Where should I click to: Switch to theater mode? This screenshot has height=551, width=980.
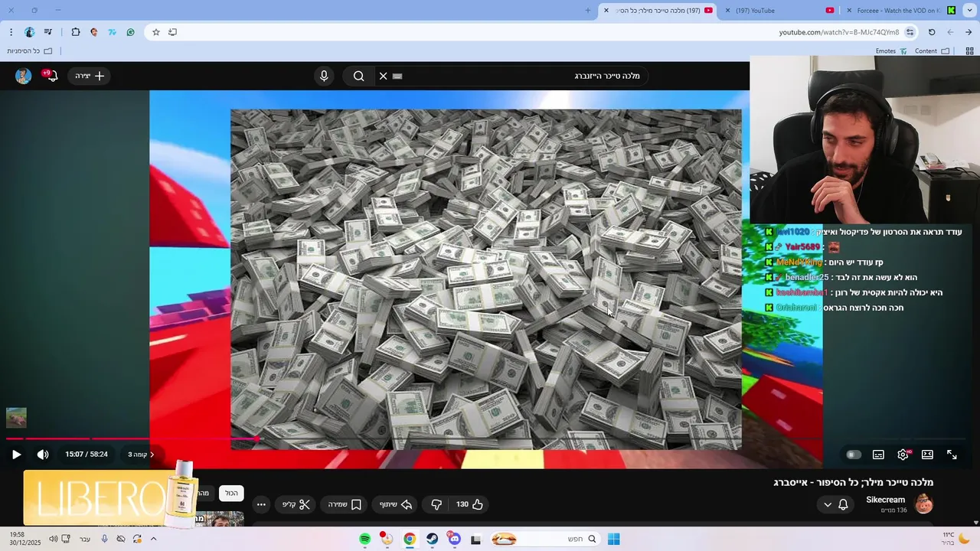[927, 455]
